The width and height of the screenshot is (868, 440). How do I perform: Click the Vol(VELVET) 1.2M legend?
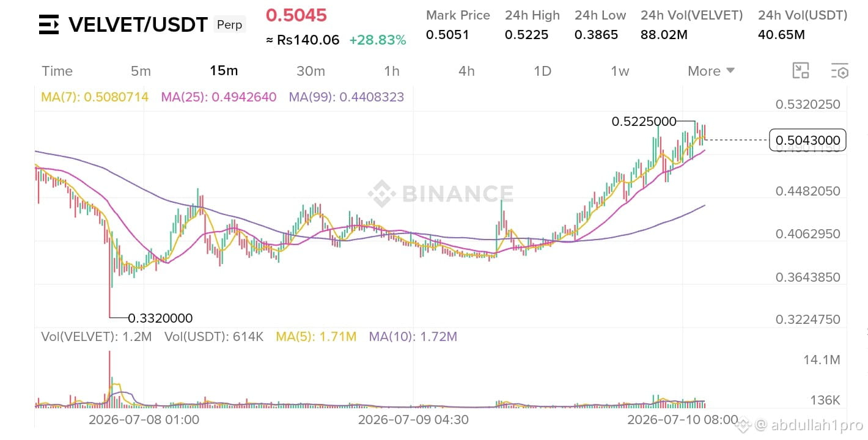[x=97, y=336]
